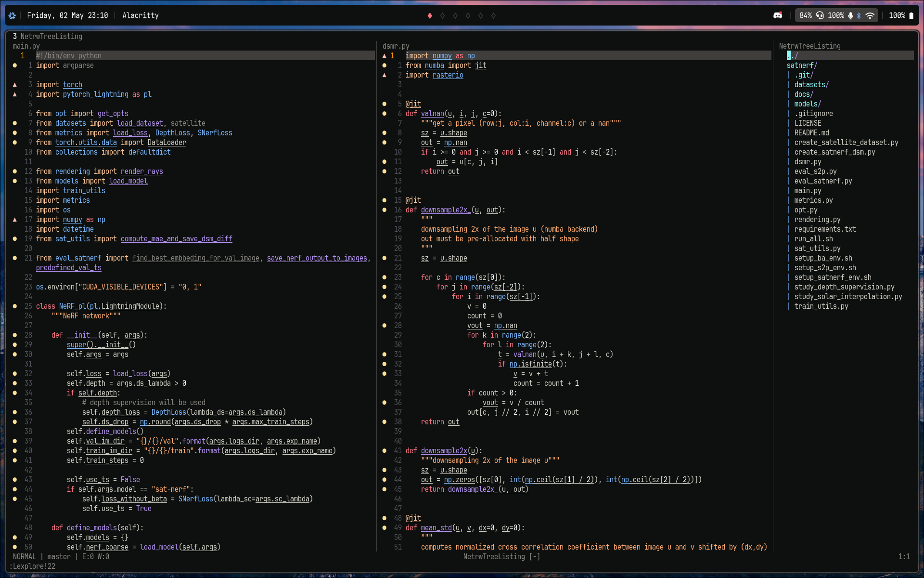Click the gear launcher icon at top-left
The height and width of the screenshot is (578, 924).
tap(13, 15)
